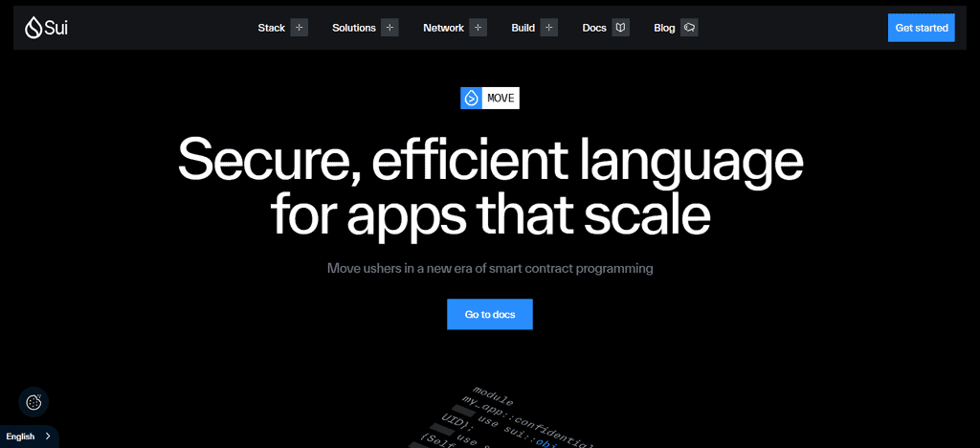The width and height of the screenshot is (980, 448).
Task: Open the Build navigation item
Action: (523, 28)
